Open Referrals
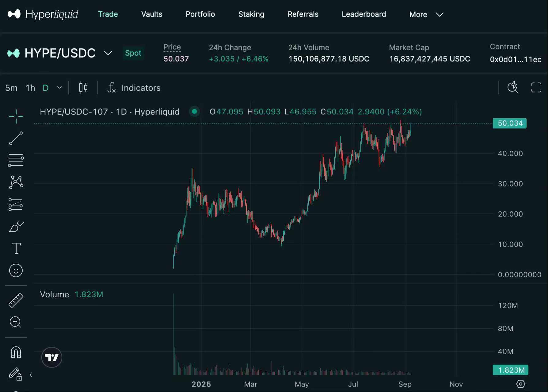 tap(303, 14)
